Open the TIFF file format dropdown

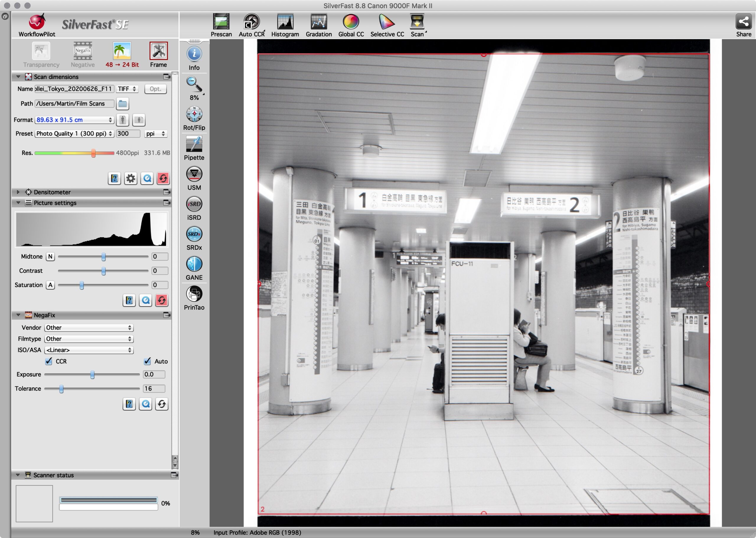[x=127, y=89]
